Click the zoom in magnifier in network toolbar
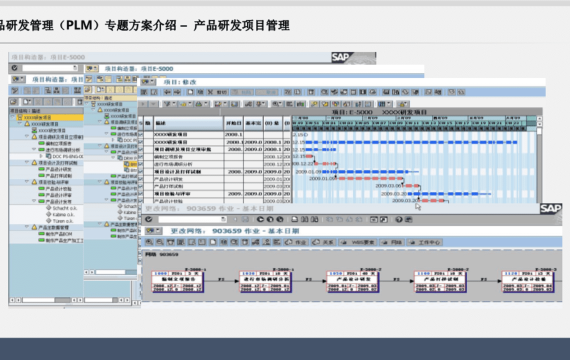 click(x=149, y=242)
